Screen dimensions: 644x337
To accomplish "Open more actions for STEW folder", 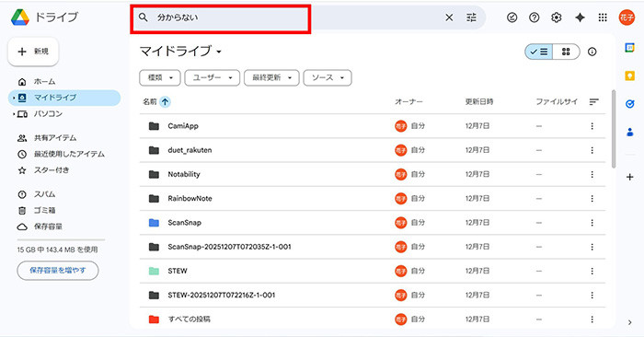I will coord(592,271).
